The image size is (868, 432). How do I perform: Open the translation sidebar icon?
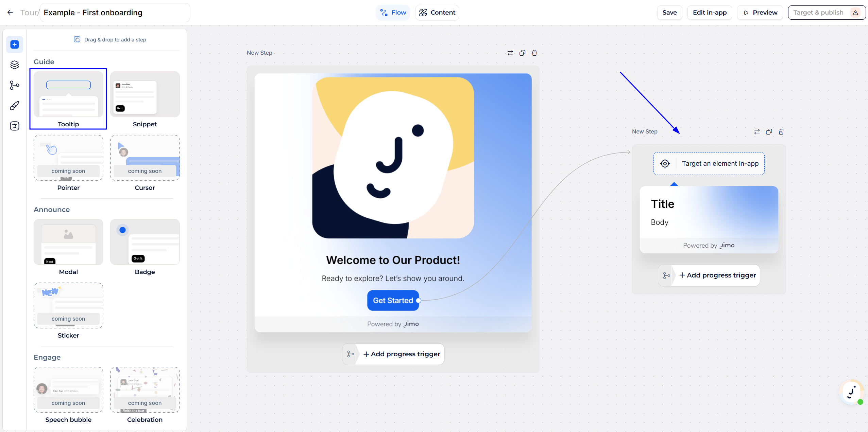14,126
